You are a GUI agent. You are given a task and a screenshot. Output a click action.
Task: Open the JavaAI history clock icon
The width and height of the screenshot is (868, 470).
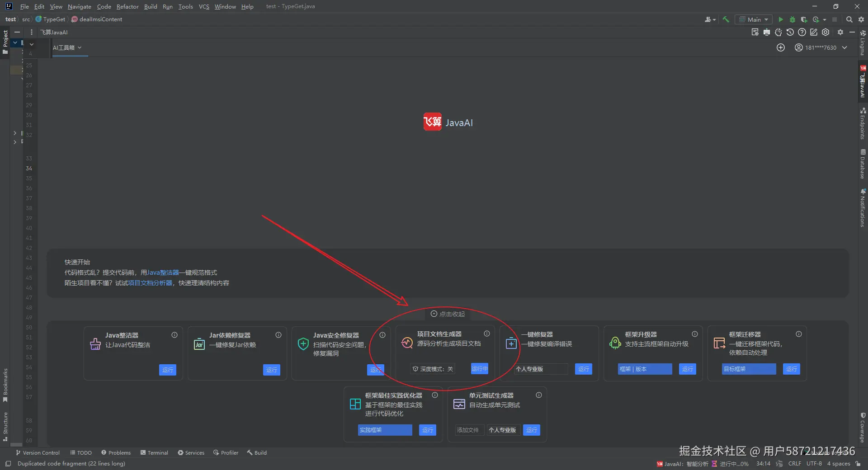tap(790, 32)
